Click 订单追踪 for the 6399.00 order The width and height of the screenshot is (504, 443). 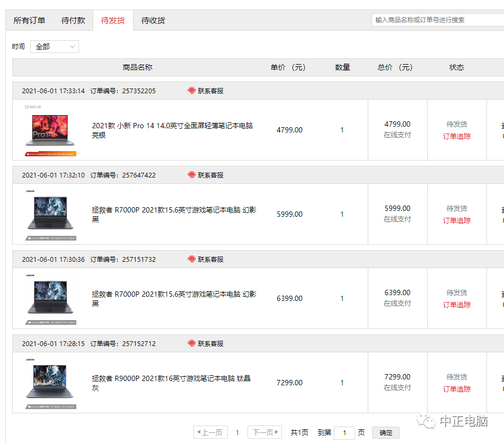(x=456, y=305)
